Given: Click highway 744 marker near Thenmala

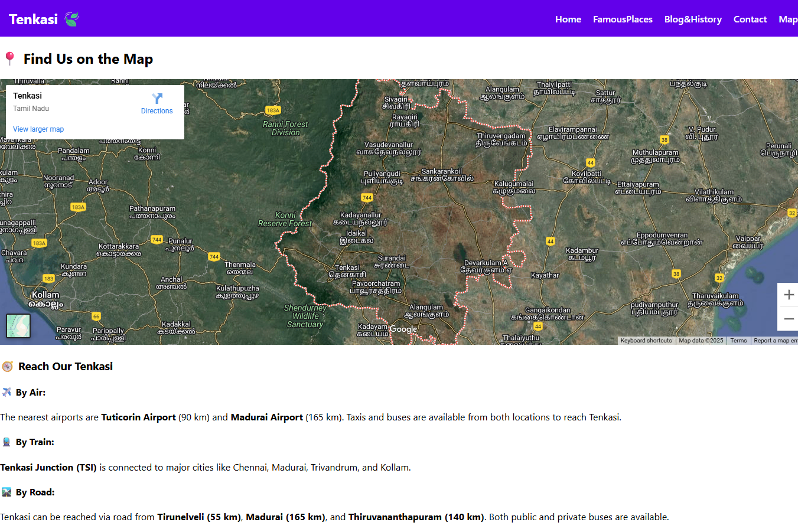Looking at the screenshot, I should click(214, 257).
